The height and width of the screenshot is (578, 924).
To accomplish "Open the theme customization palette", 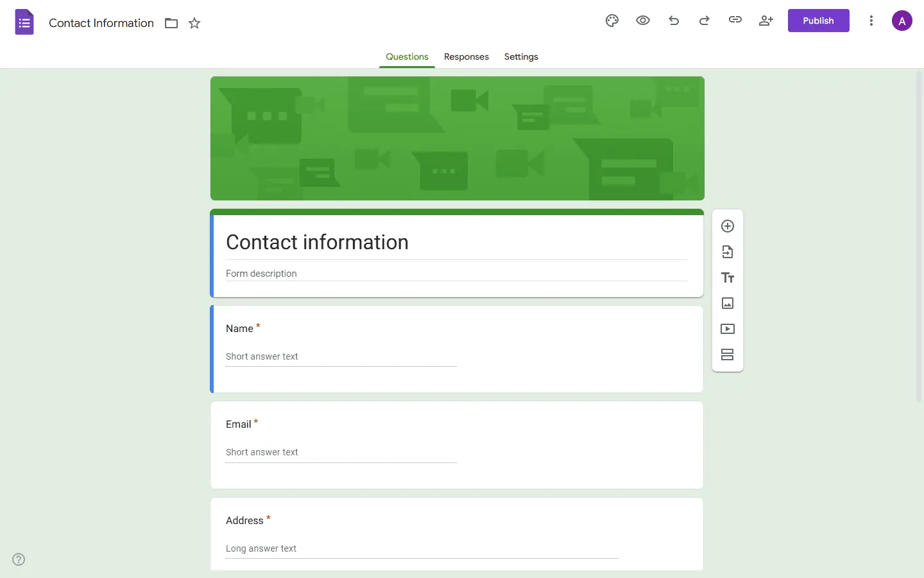I will [x=612, y=21].
